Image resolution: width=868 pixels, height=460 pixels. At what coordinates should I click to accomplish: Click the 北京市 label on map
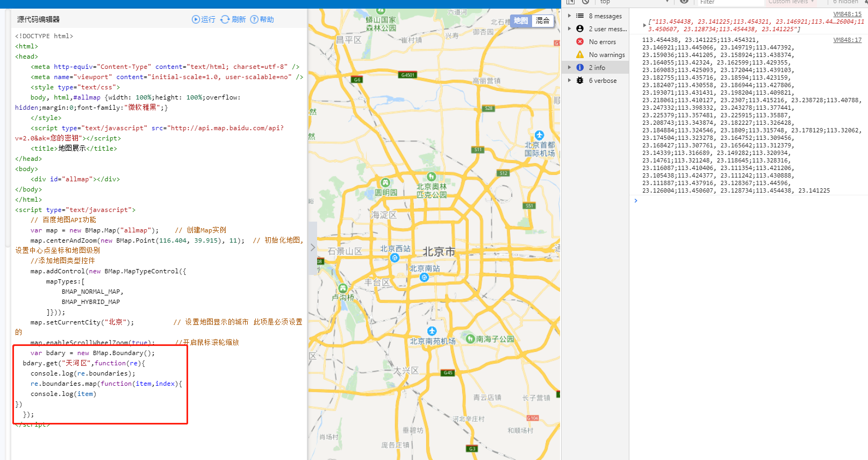tap(439, 252)
